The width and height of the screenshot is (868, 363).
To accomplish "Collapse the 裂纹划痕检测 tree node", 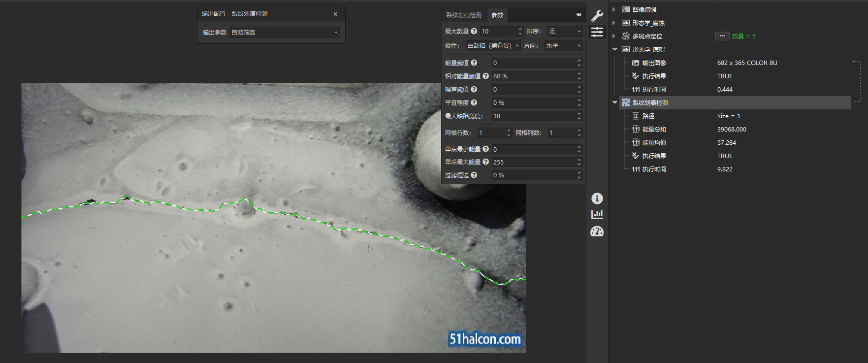I will point(614,102).
